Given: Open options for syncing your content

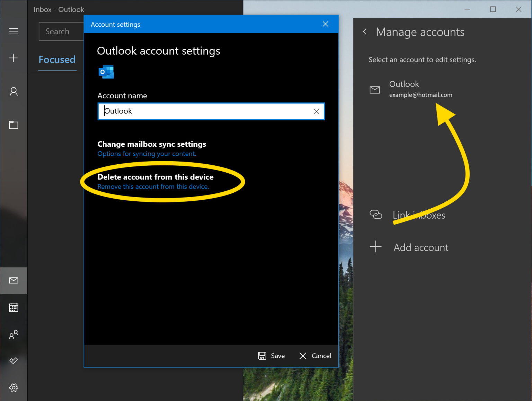Looking at the screenshot, I should (x=147, y=154).
